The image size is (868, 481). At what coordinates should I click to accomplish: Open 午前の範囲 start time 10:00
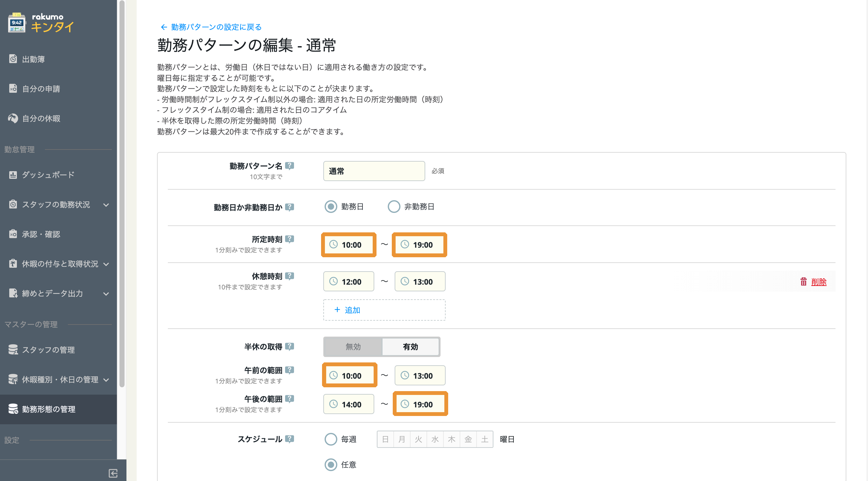pos(348,375)
